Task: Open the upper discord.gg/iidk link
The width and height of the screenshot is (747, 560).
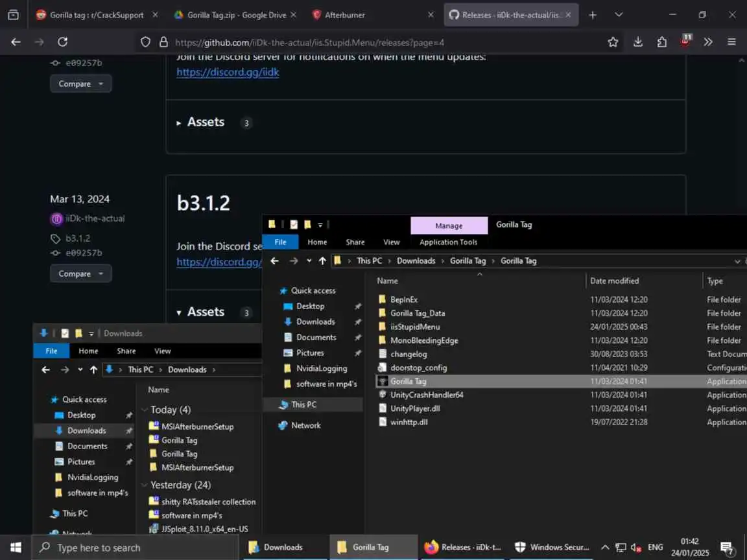Action: 228,72
